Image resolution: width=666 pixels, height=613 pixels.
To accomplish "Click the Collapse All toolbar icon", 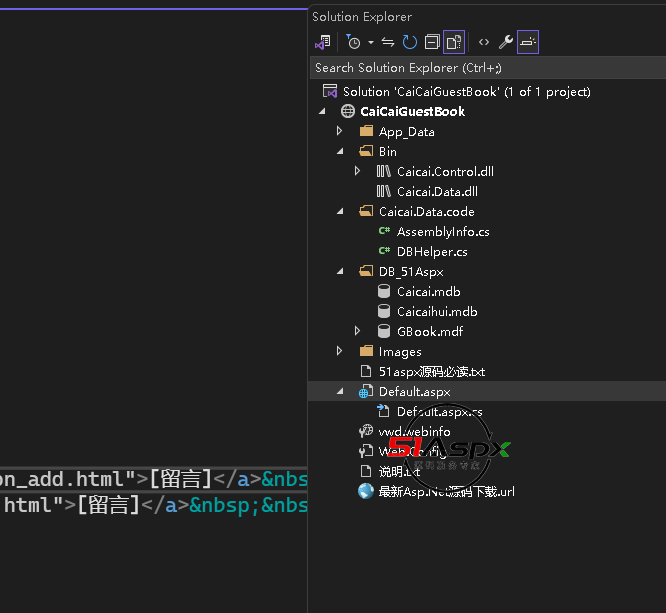I will (432, 42).
